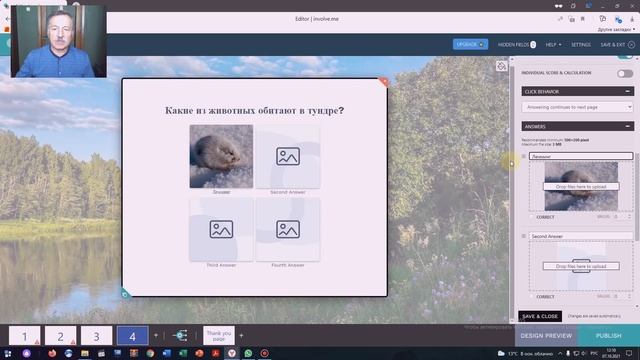
Task: Open the logic jump flow icon
Action: tap(180, 336)
